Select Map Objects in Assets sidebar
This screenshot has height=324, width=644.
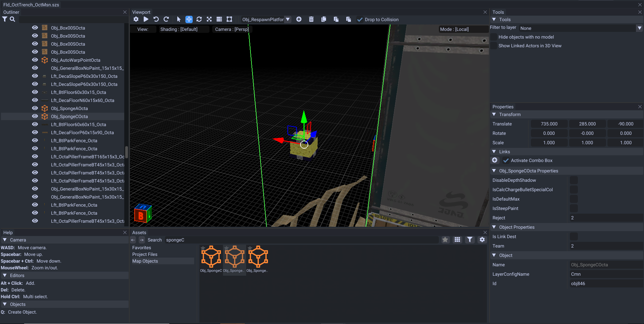(145, 261)
